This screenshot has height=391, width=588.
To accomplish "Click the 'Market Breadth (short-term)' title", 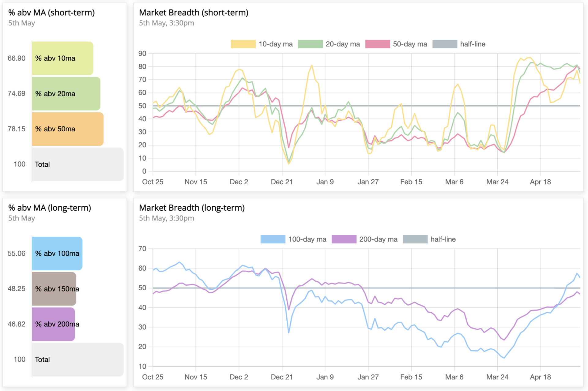I will tap(194, 13).
